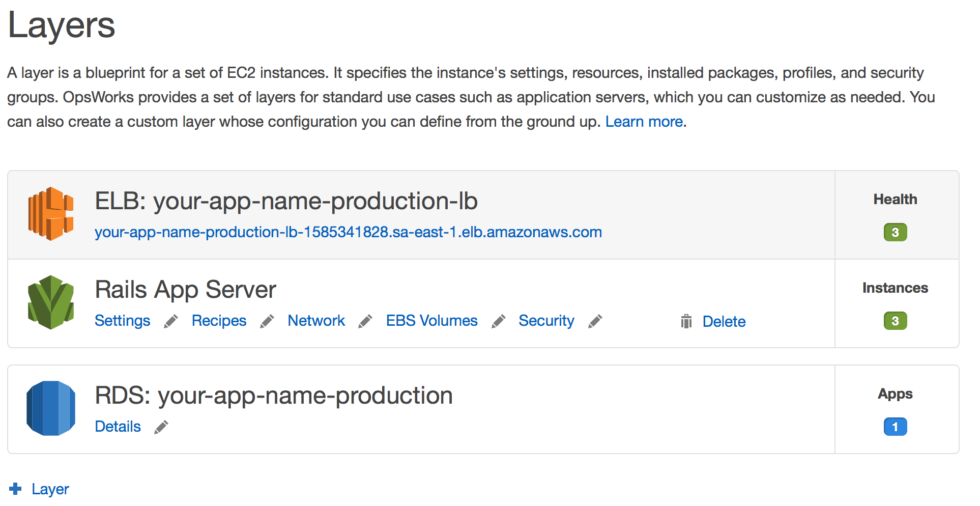Open Rails App Server Settings
Viewport: 980px width, 506px height.
[x=123, y=321]
